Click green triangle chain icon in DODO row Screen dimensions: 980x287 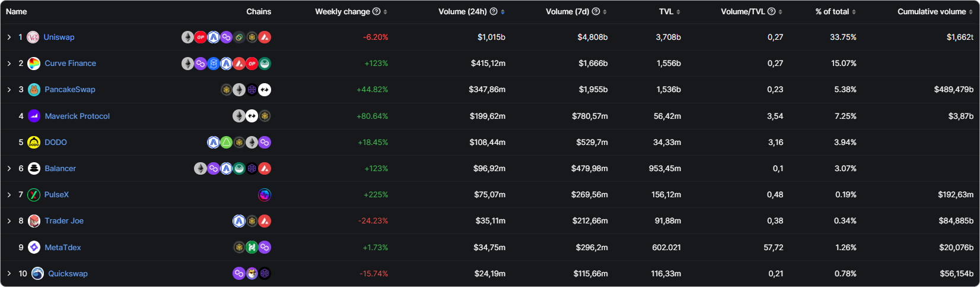[x=226, y=143]
